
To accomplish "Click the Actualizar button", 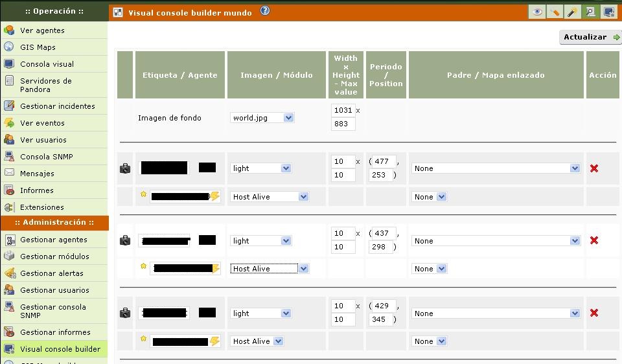I will (590, 38).
